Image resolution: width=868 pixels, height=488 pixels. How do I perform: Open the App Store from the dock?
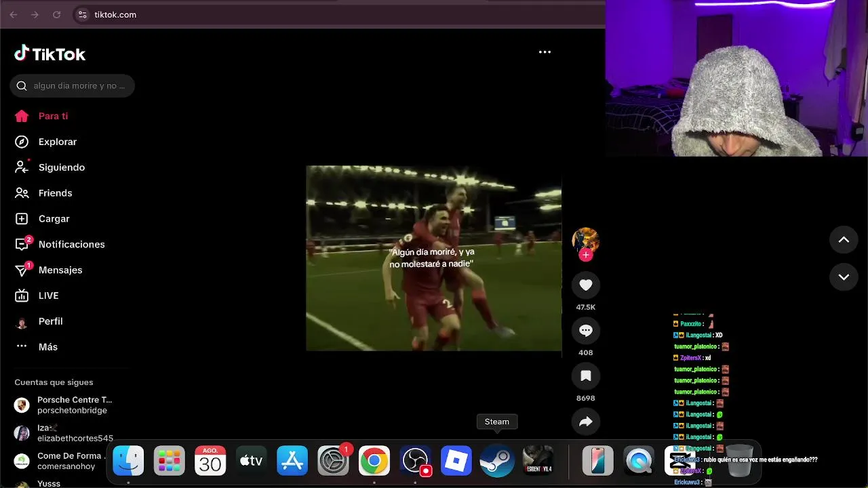pos(292,462)
